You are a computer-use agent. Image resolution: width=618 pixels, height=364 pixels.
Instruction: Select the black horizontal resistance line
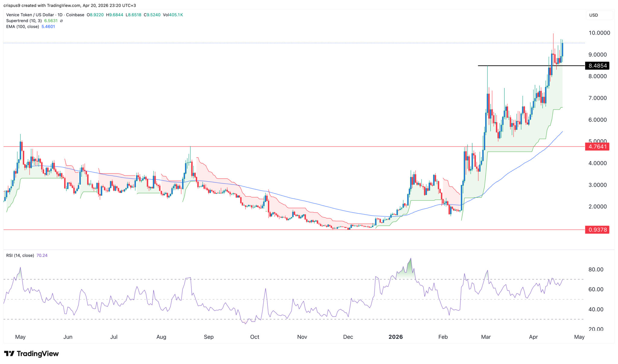click(x=513, y=66)
